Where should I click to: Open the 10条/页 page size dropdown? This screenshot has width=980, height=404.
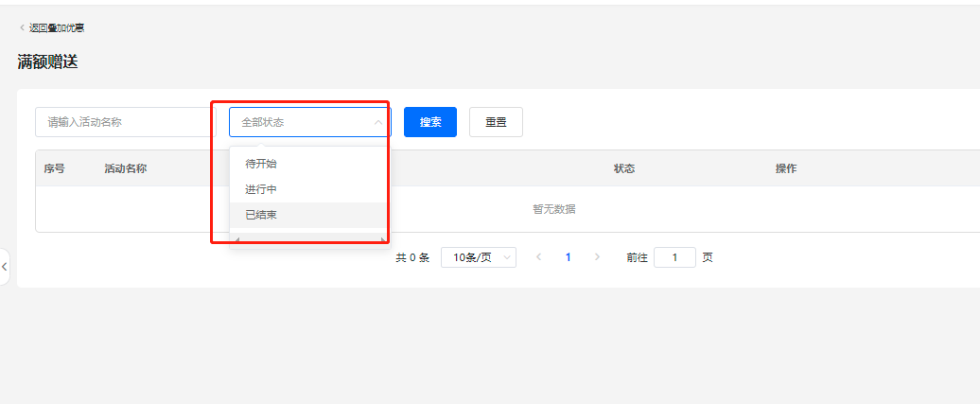(x=478, y=257)
